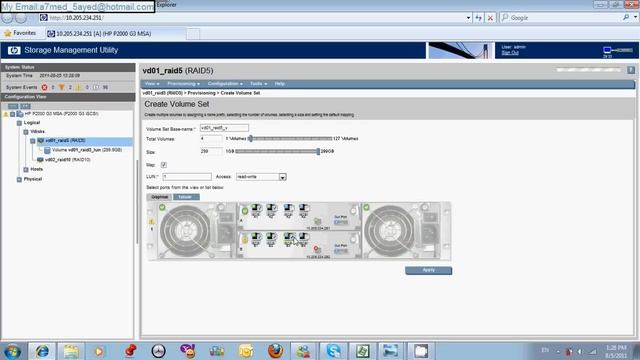Collapse the vd01_raid5 tree node
The height and width of the screenshot is (360, 640).
(x=33, y=141)
